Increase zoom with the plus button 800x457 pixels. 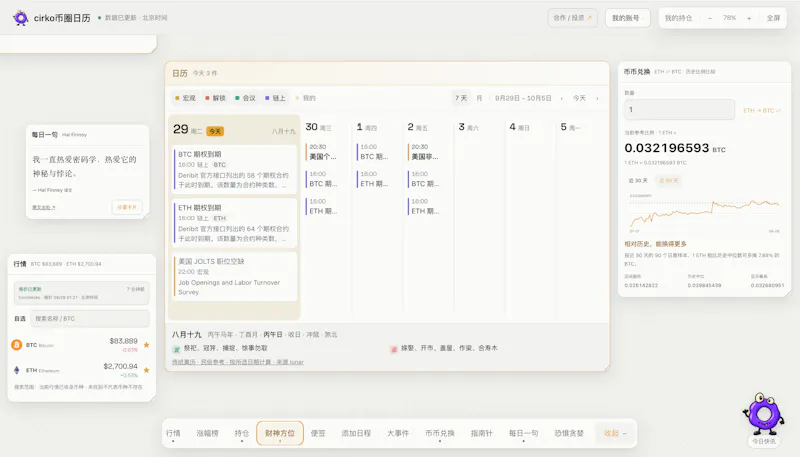coord(749,18)
